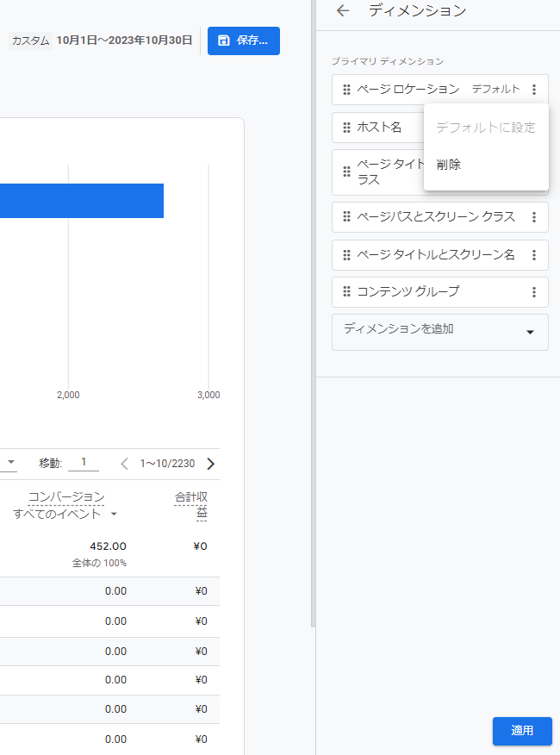Open the three-dot menu for コンテンツ グループ
The height and width of the screenshot is (755, 560).
coord(534,292)
